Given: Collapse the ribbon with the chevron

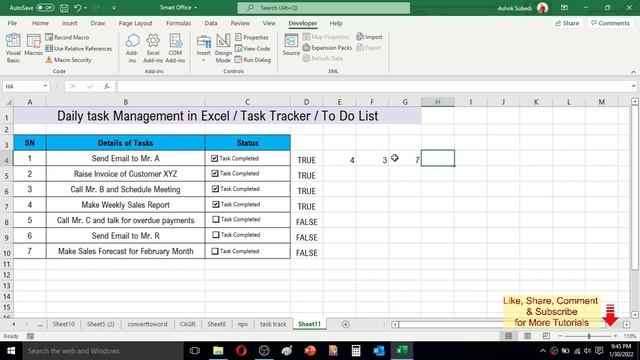Looking at the screenshot, I should [x=633, y=72].
